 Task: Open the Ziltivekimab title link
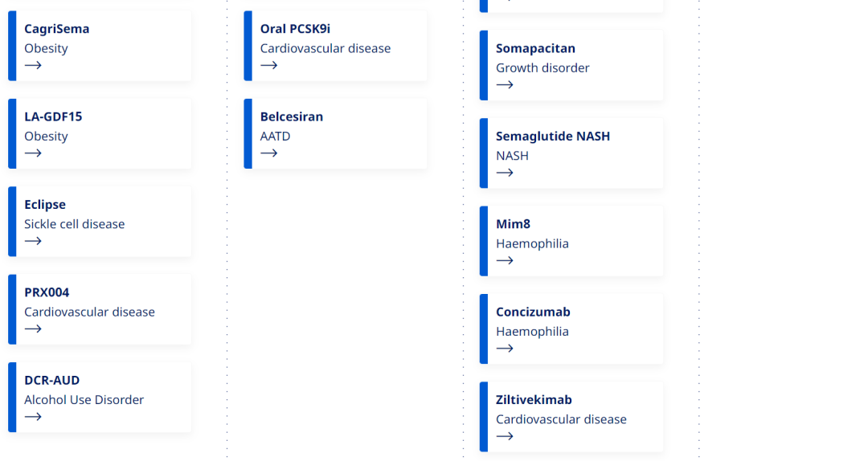tap(534, 400)
